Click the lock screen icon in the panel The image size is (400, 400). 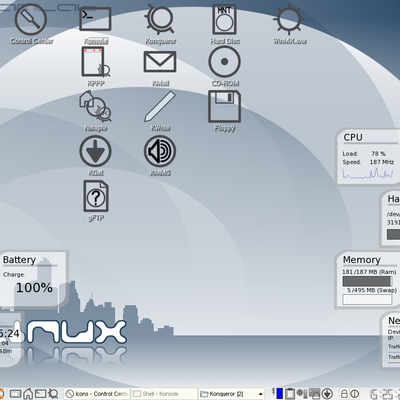point(344,394)
